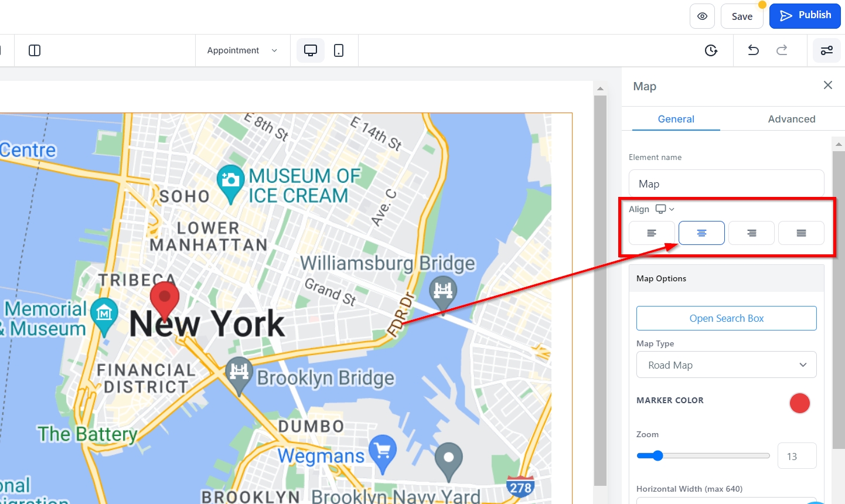Screen dimensions: 845x504
Task: Select center alignment option
Action: [x=701, y=233]
